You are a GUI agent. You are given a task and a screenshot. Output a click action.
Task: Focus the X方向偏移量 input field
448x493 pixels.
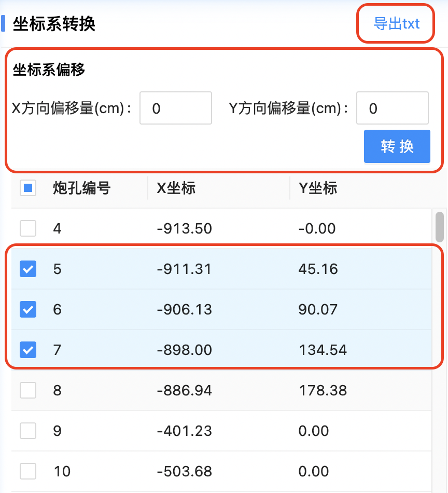[x=175, y=108]
